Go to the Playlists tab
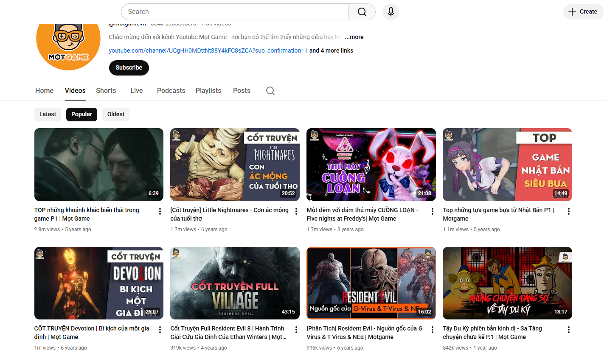607x364 pixels. (208, 91)
